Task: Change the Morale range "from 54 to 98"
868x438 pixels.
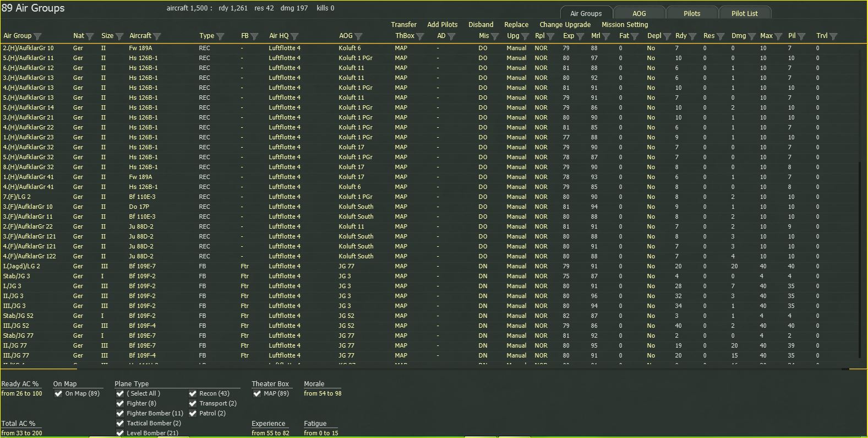Action: [323, 393]
